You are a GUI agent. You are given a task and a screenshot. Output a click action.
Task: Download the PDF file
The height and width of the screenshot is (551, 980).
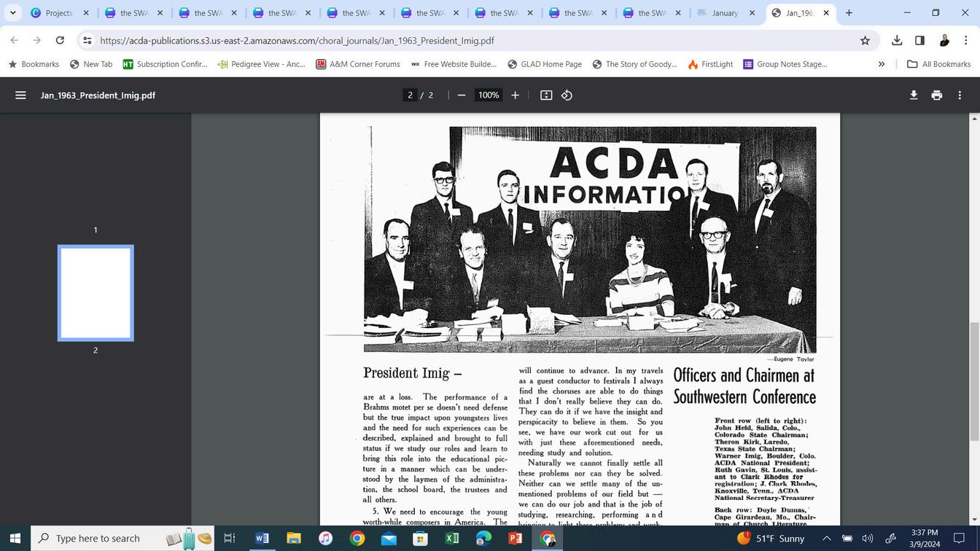914,95
